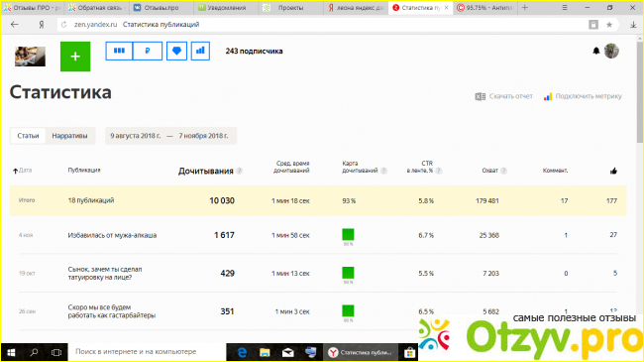Open the date range picker 9 августа – 7 ноября
Screen dimensions: 644x362
[170, 136]
